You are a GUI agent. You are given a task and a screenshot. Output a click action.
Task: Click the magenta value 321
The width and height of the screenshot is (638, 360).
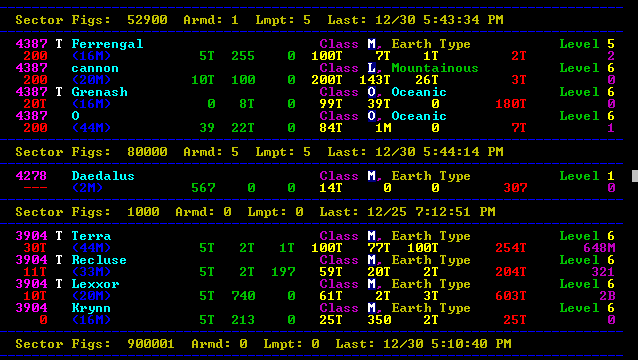603,271
